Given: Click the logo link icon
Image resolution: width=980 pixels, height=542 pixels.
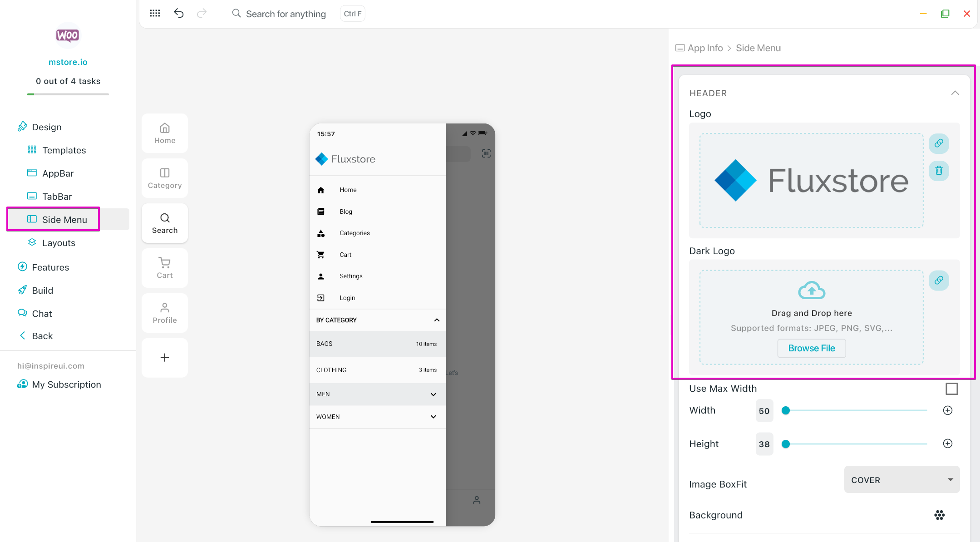Looking at the screenshot, I should tap(939, 143).
